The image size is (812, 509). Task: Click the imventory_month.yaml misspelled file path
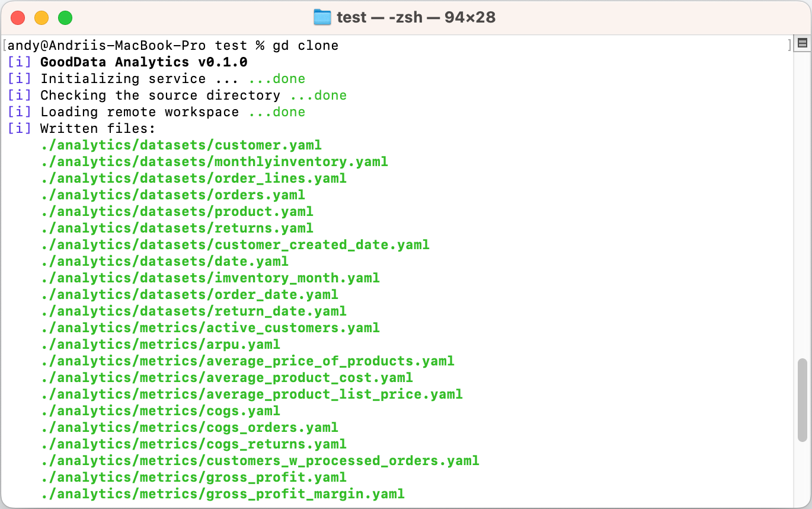[x=209, y=278]
